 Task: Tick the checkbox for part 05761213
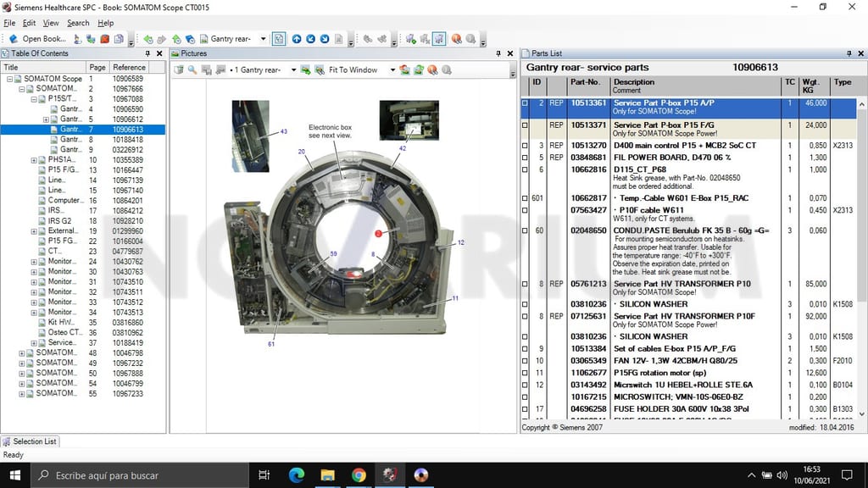coord(525,284)
